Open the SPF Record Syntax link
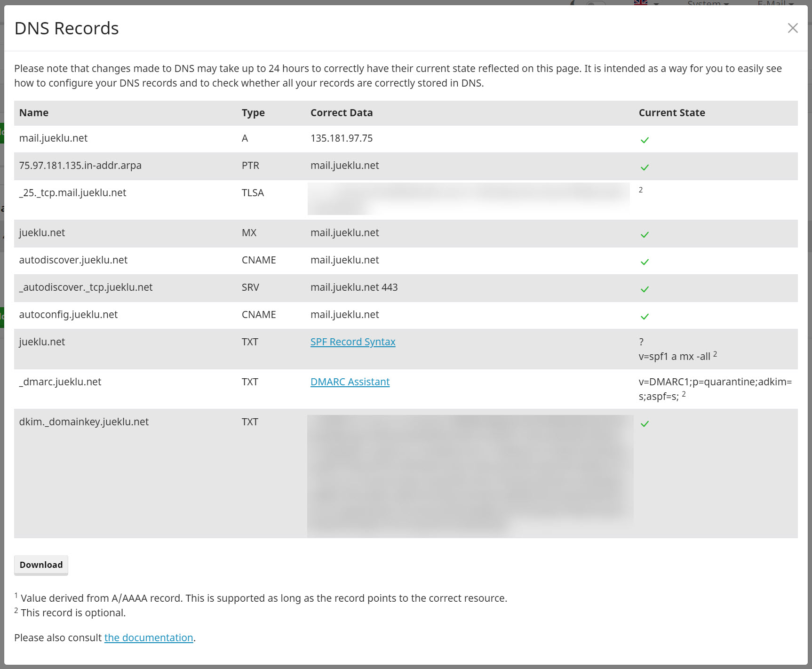 [x=353, y=342]
